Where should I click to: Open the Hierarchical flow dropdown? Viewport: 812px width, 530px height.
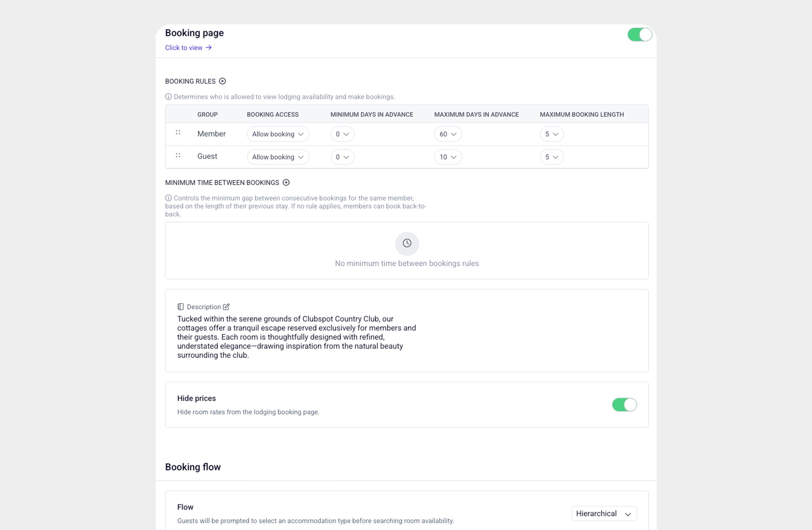point(603,513)
